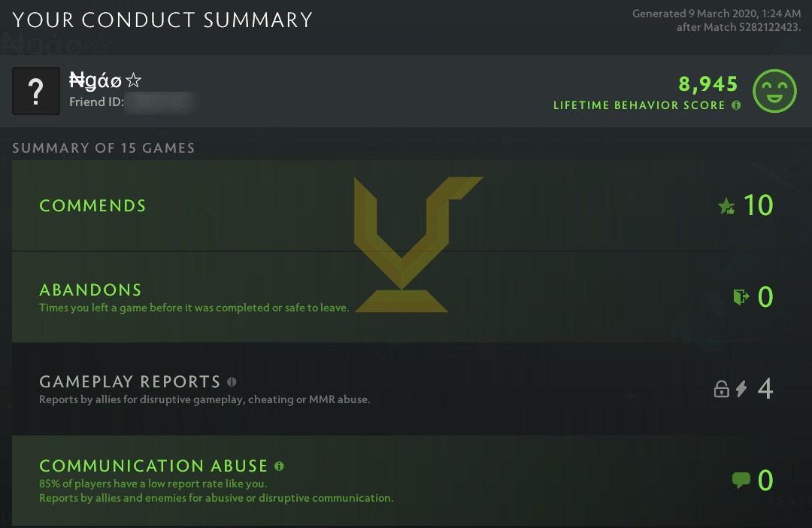Click the info icon next to Gameplay Reports
This screenshot has width=812, height=528.
click(232, 382)
